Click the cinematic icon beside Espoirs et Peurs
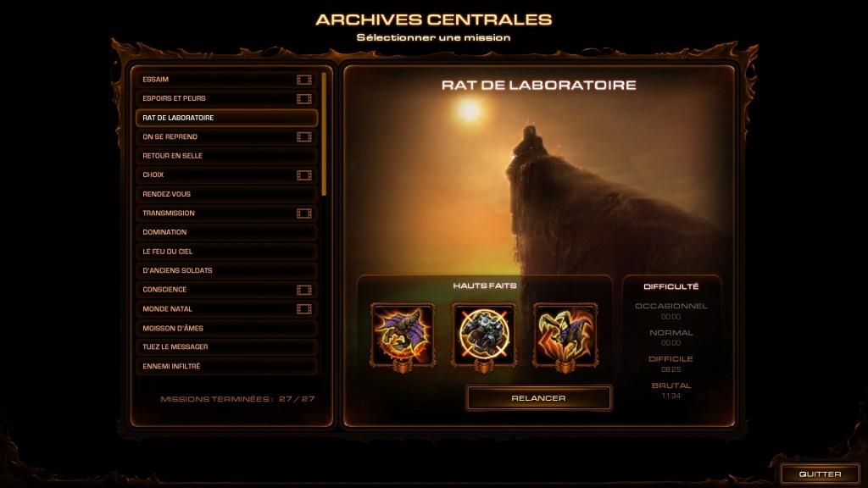868x488 pixels. pyautogui.click(x=304, y=98)
